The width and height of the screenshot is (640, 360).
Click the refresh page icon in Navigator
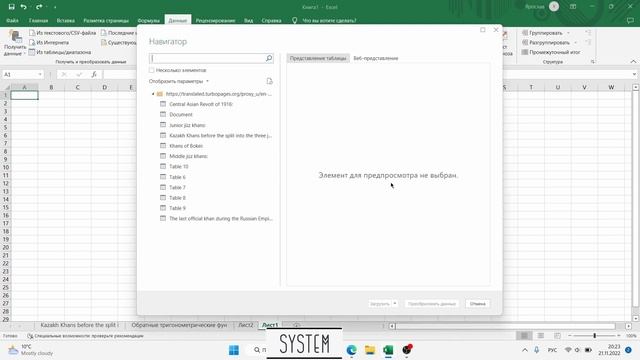(x=269, y=81)
